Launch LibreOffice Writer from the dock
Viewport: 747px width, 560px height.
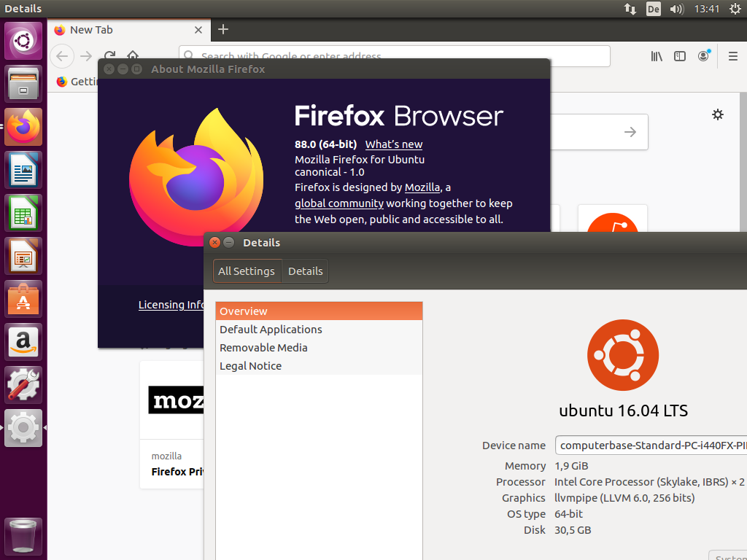tap(23, 170)
